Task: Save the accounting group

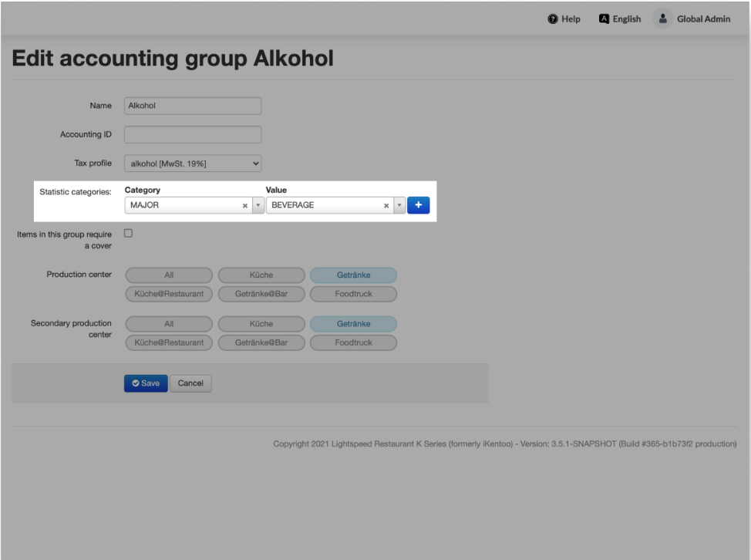Action: (146, 383)
